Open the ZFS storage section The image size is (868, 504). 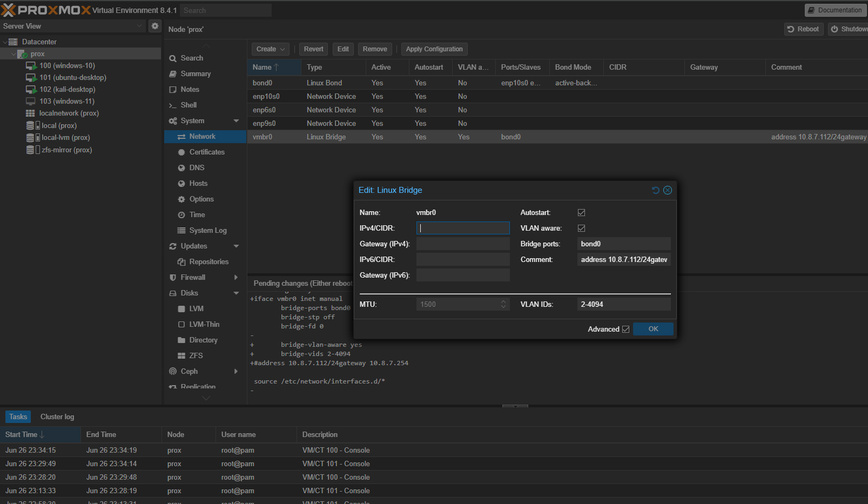(x=196, y=355)
